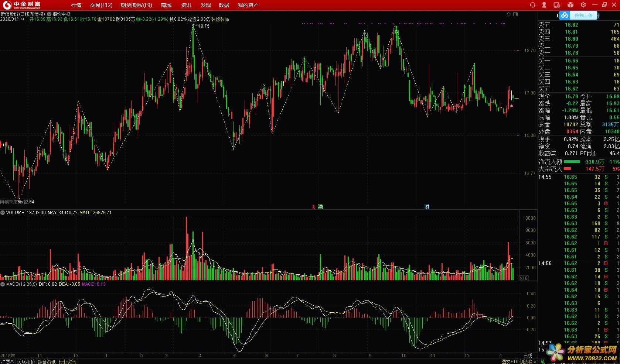Click the 减 marker on chart
This screenshot has height=364, width=620.
pos(320,206)
